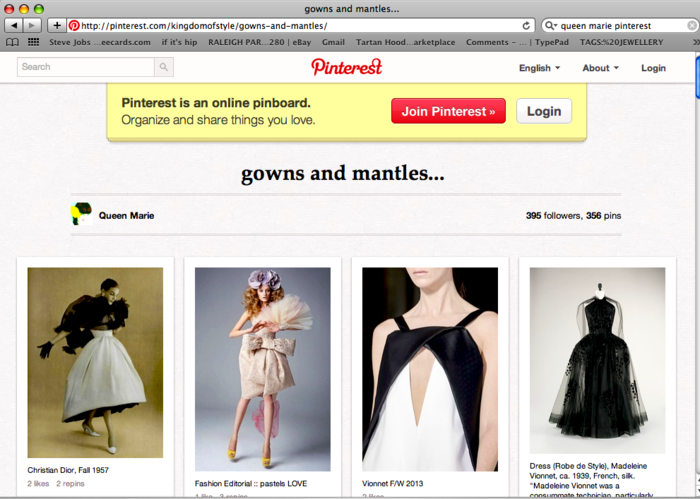Image resolution: width=700 pixels, height=499 pixels.
Task: Click the Pinterest search magnifier button
Action: click(x=164, y=67)
